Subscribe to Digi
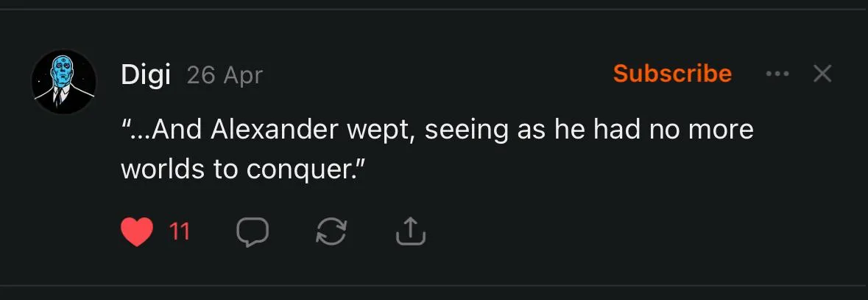Viewport: 868px width, 300px height. pos(673,73)
